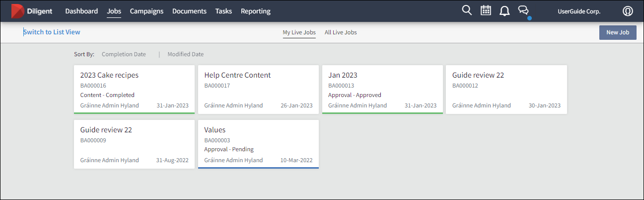Open the Campaigns menu
The height and width of the screenshot is (200, 644).
[x=146, y=11]
